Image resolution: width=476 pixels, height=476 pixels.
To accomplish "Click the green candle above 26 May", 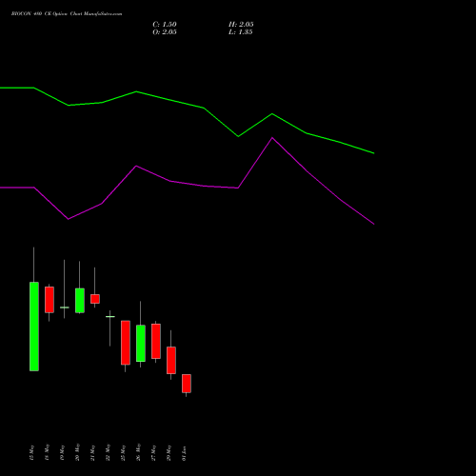I will click(x=141, y=344).
